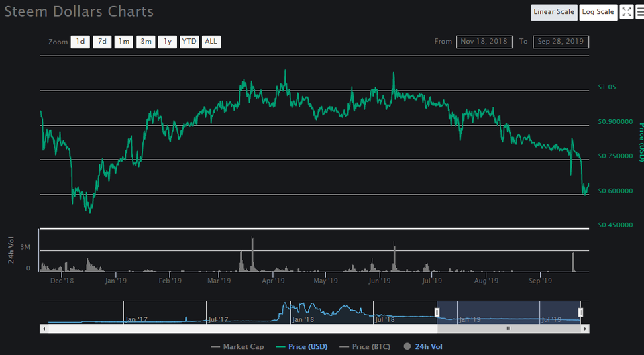The width and height of the screenshot is (644, 355).
Task: Edit the From date field
Action: (x=484, y=42)
